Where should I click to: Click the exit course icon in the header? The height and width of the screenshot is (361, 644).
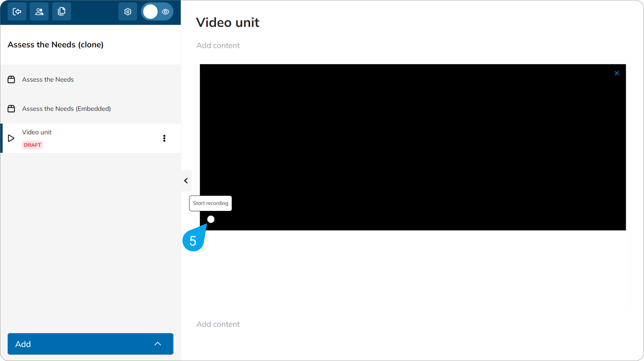pyautogui.click(x=17, y=11)
